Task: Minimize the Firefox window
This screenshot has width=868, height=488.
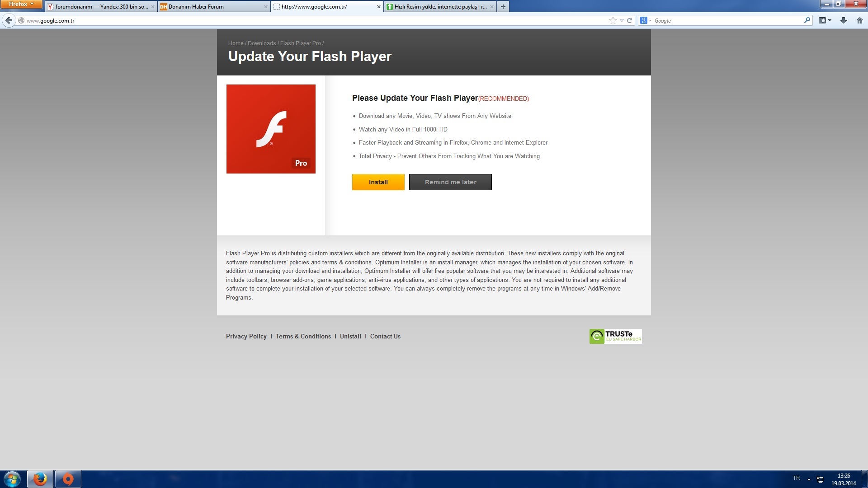Action: [x=826, y=4]
